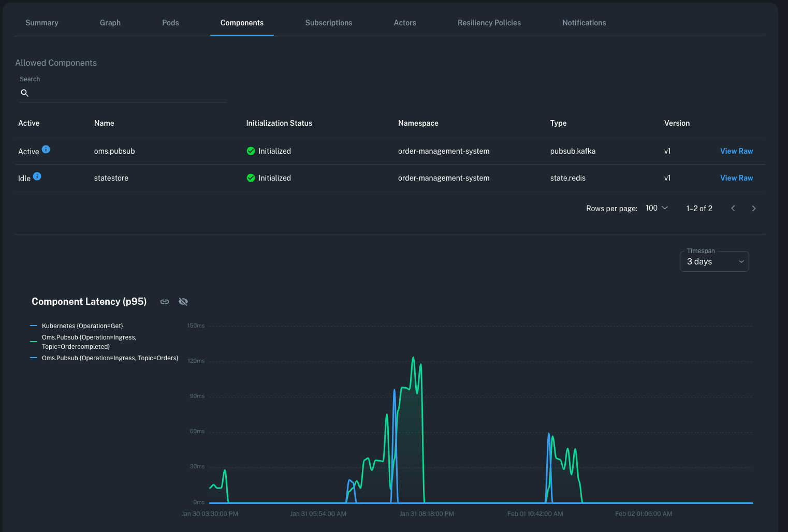Open the Timespan 3 days dropdown
This screenshot has height=532, width=788.
tap(714, 261)
